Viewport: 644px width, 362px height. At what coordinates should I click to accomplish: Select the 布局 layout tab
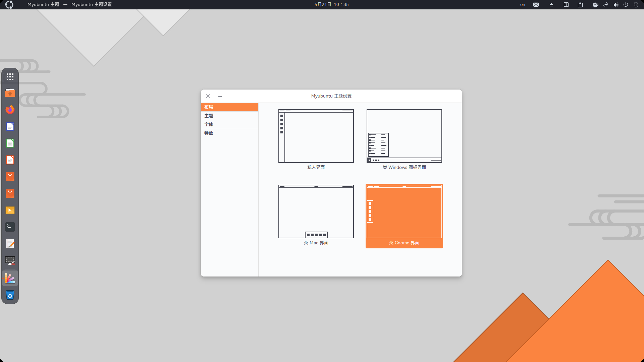coord(229,107)
